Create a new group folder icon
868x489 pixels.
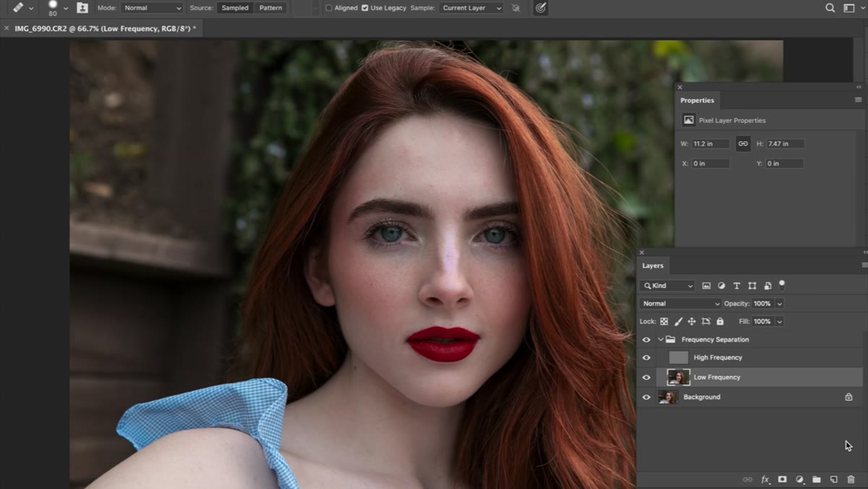(x=817, y=480)
